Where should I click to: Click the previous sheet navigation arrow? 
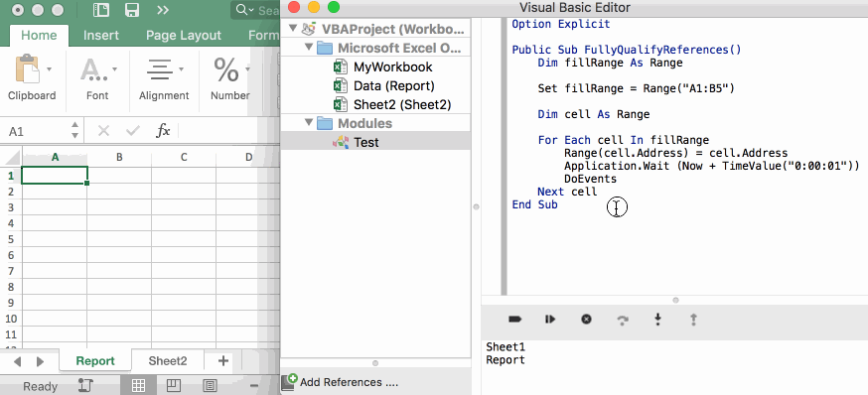click(x=17, y=362)
